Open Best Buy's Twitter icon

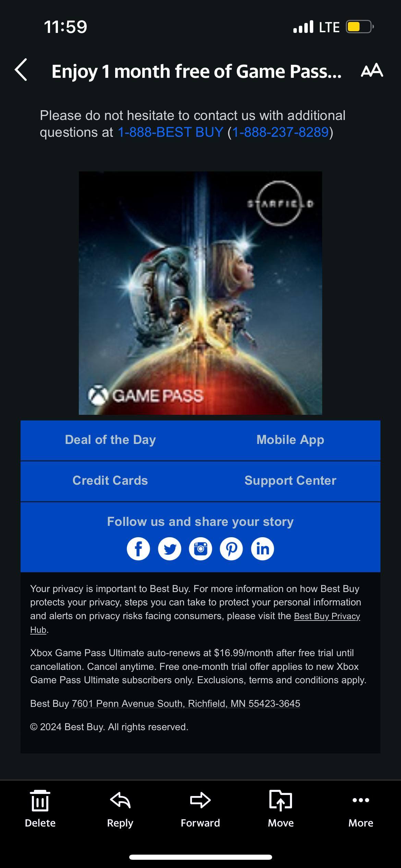pyautogui.click(x=170, y=548)
